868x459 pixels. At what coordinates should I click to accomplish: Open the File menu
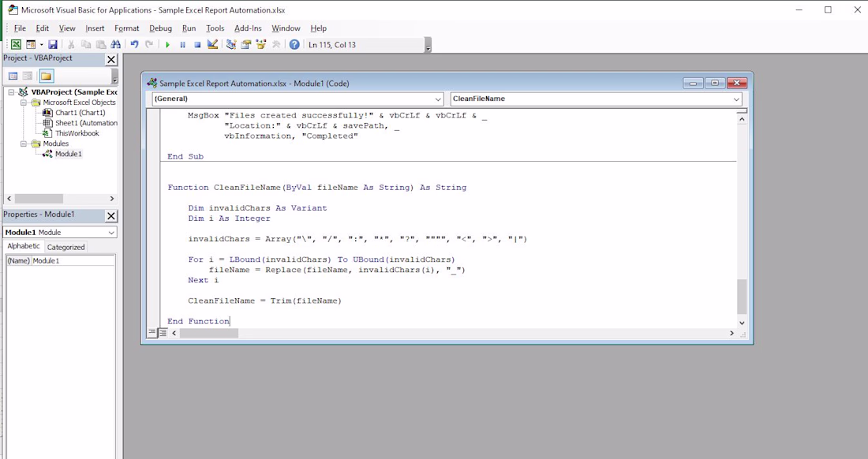point(20,28)
